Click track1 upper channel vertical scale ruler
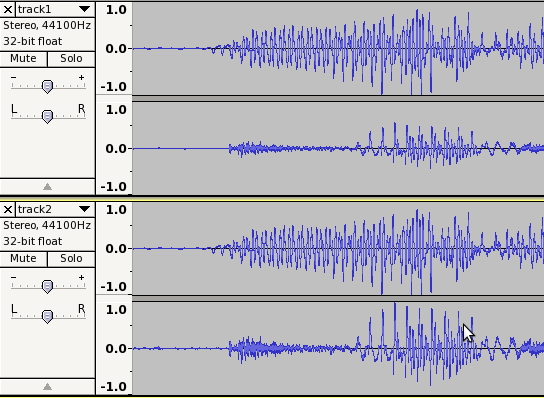The image size is (544, 398). pos(114,49)
